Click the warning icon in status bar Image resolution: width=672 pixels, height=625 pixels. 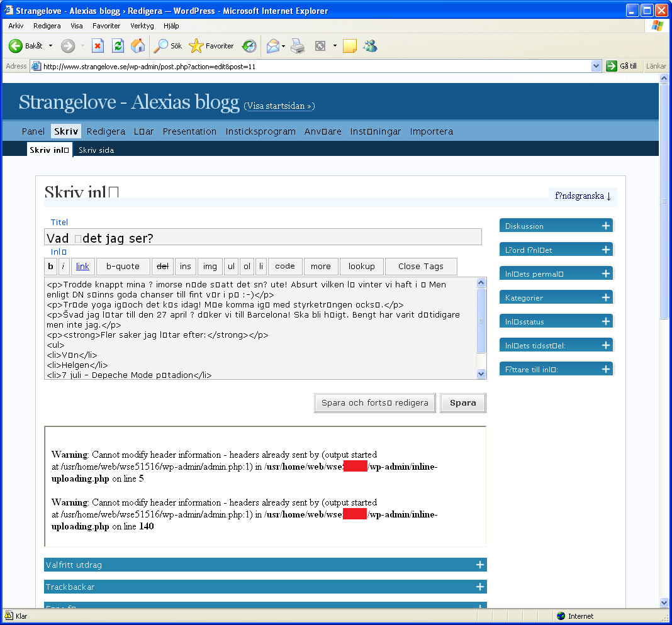coord(9,616)
